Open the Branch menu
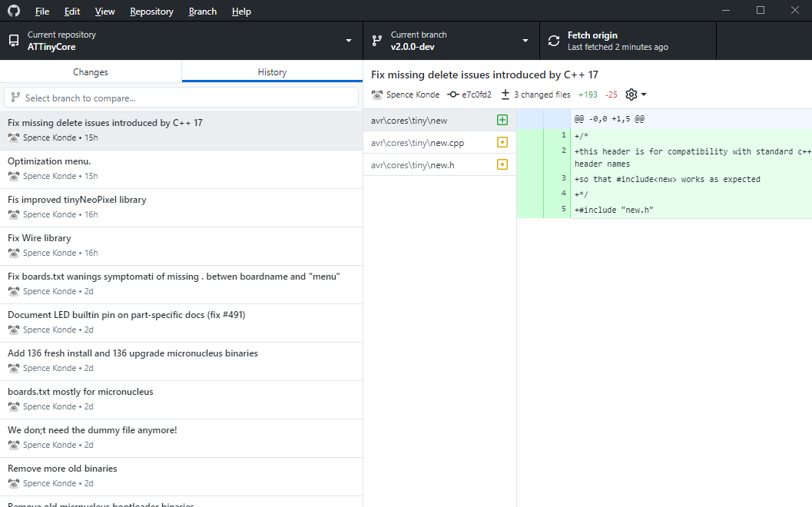The width and height of the screenshot is (812, 507). tap(202, 11)
